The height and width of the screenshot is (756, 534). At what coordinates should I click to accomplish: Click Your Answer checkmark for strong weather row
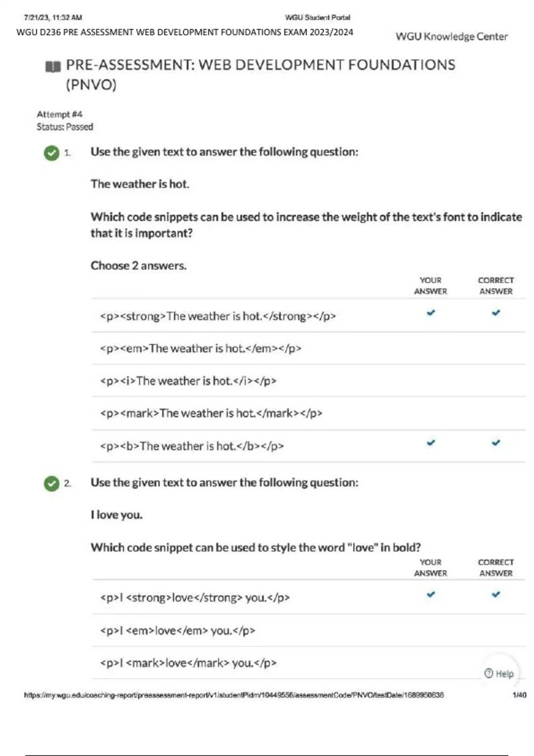(431, 313)
